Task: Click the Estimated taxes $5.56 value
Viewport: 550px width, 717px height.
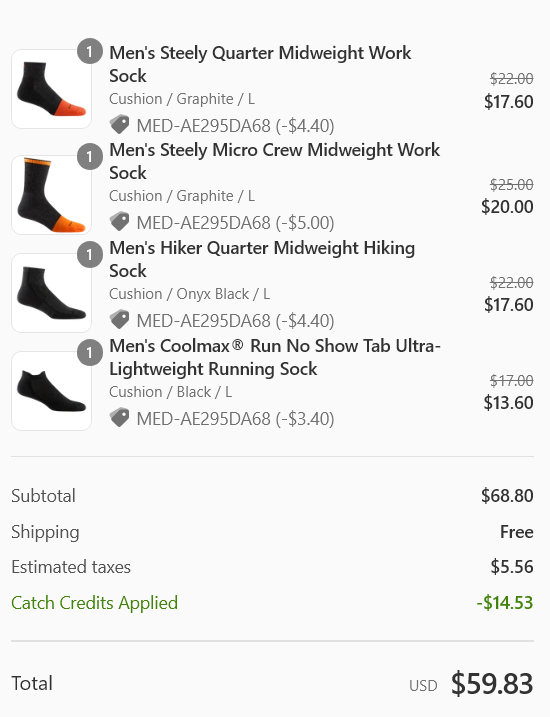Action: point(512,567)
